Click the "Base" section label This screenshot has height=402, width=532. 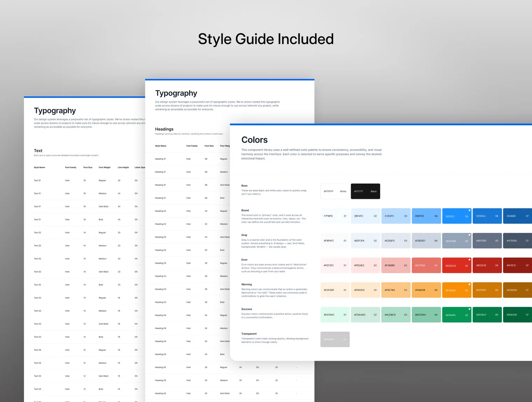coord(244,186)
